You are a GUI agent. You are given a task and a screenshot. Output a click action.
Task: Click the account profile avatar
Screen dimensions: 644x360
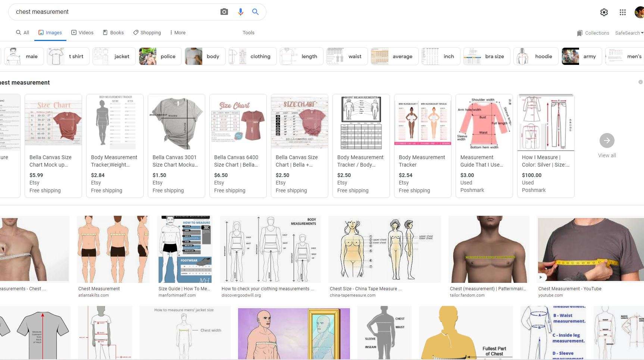[640, 12]
